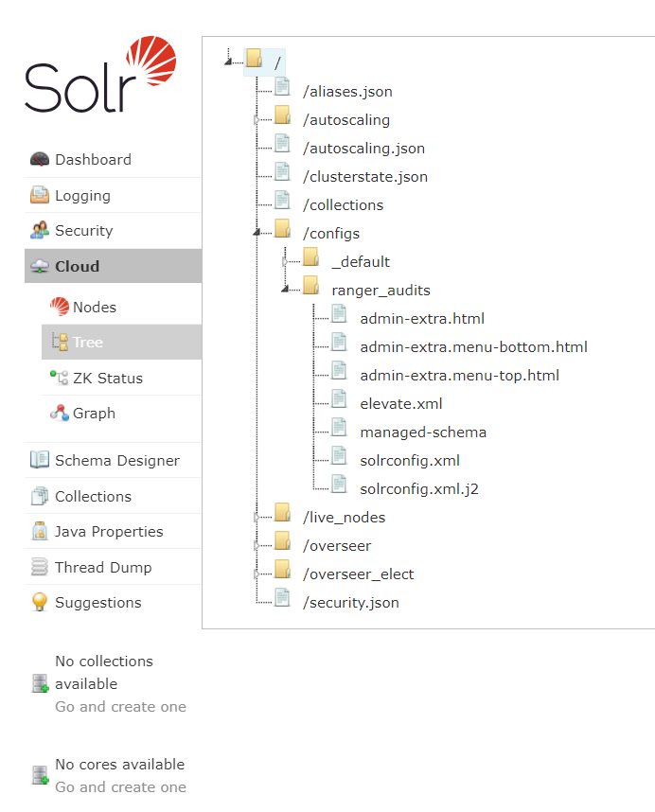Open the ZK Status submenu item
This screenshot has width=655, height=812.
[x=122, y=378]
